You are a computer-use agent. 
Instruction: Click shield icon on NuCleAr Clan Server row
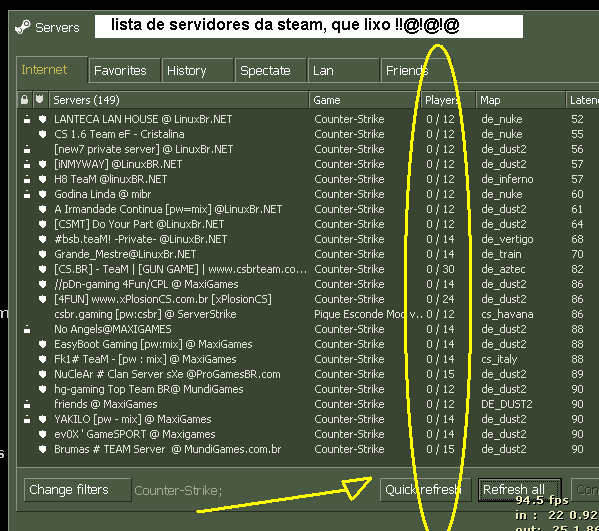tap(42, 374)
